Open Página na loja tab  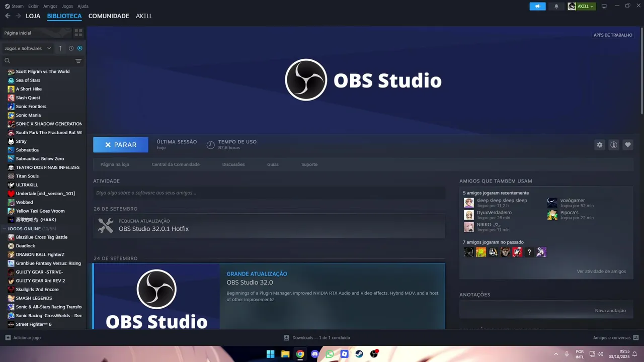tap(115, 164)
